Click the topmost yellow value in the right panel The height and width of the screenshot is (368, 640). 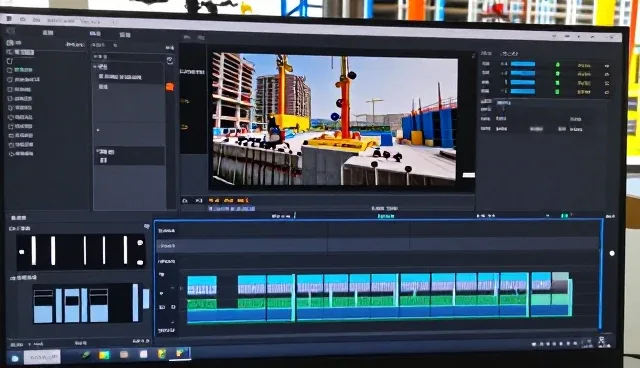[584, 65]
